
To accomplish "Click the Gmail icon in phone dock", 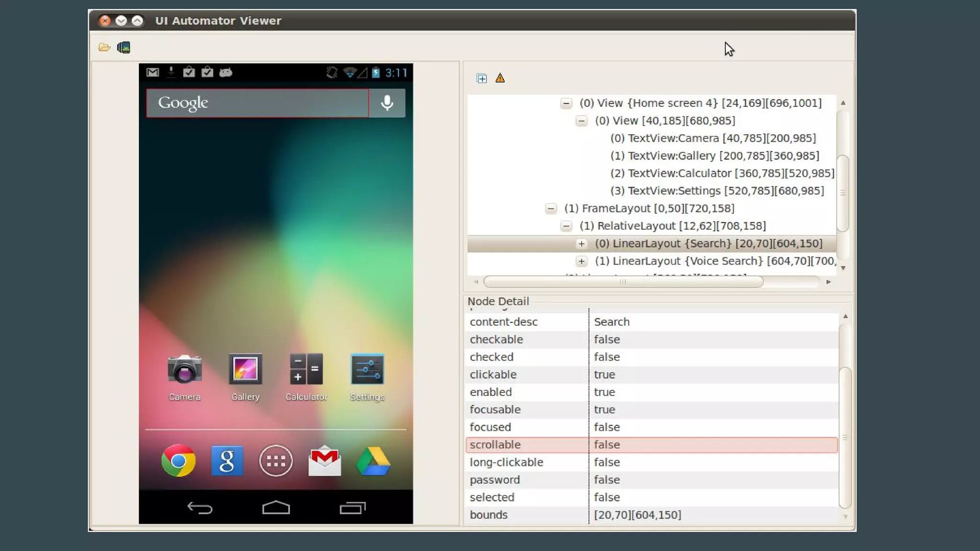I will tap(324, 461).
